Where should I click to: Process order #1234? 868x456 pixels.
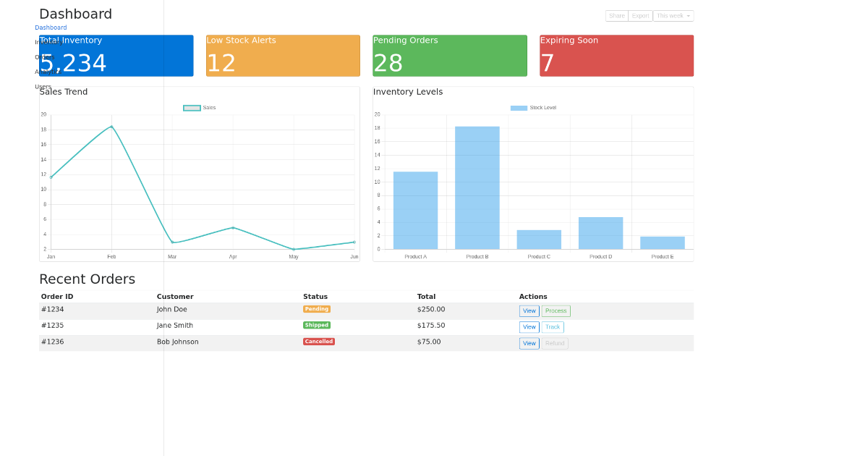coord(556,310)
